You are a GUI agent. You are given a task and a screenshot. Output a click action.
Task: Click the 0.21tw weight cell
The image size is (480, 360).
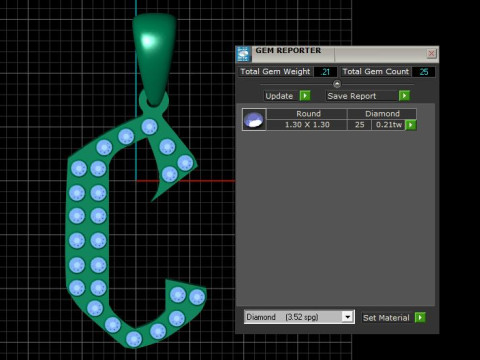[x=388, y=125]
